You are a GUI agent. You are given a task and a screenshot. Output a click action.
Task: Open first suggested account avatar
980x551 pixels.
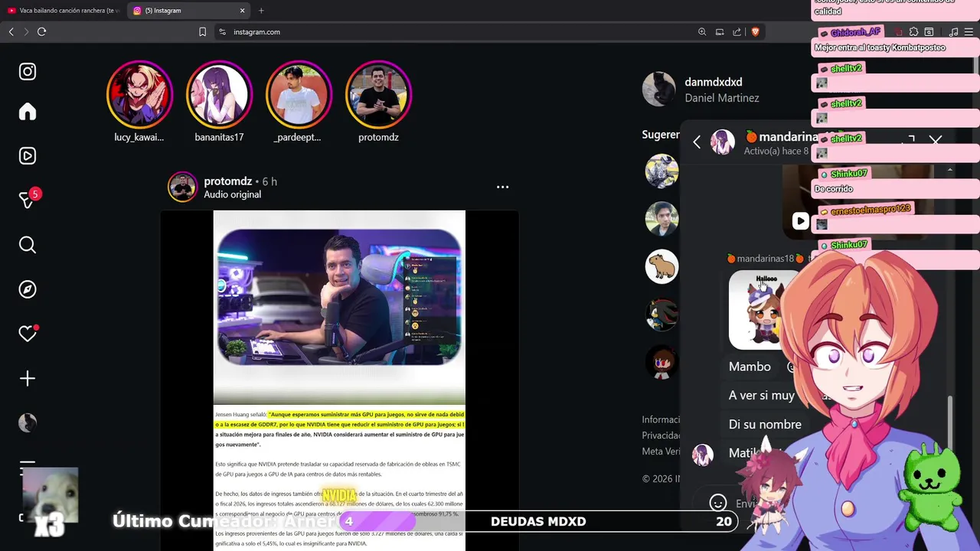(x=661, y=171)
